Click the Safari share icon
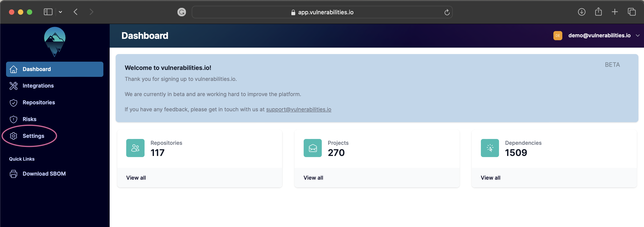This screenshot has height=227, width=644. pyautogui.click(x=598, y=11)
